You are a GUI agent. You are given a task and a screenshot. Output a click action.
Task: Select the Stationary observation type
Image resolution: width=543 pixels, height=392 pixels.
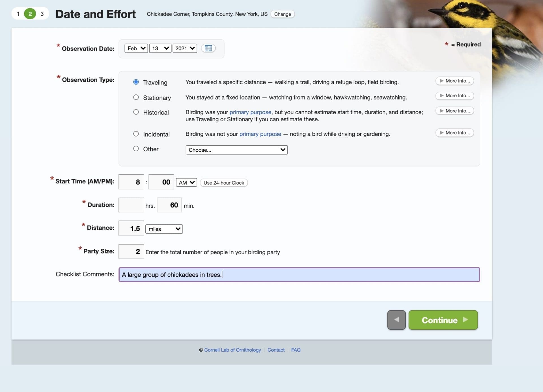136,98
